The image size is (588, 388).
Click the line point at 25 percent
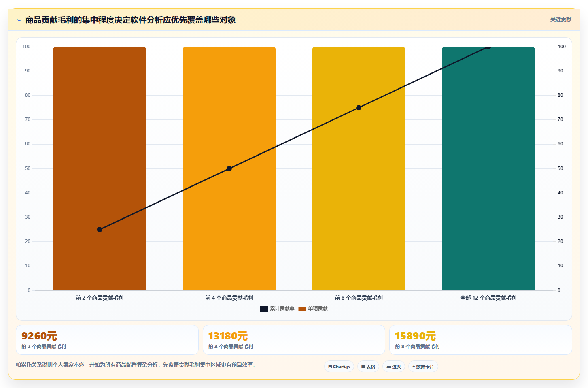pos(100,230)
